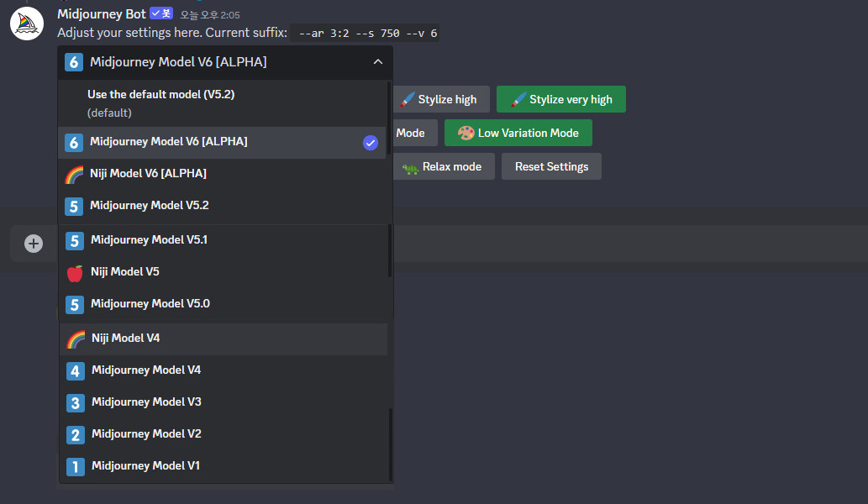Click the verified bot badge

point(161,13)
